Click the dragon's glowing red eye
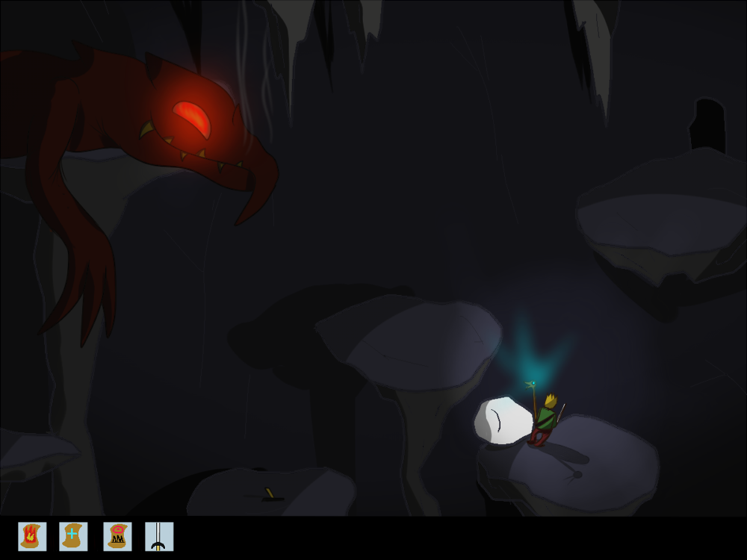This screenshot has width=747, height=560. click(x=192, y=119)
